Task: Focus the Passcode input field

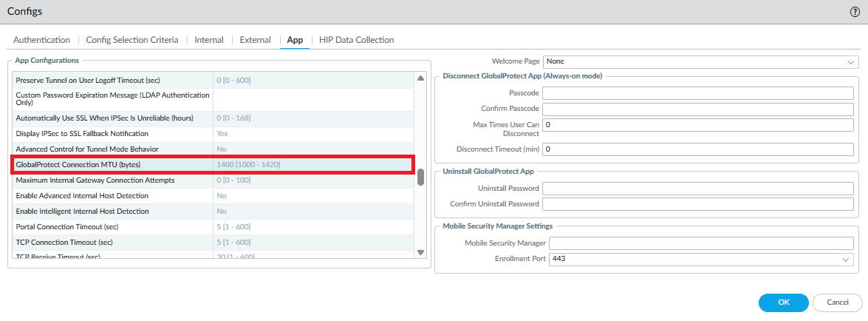Action: click(698, 93)
